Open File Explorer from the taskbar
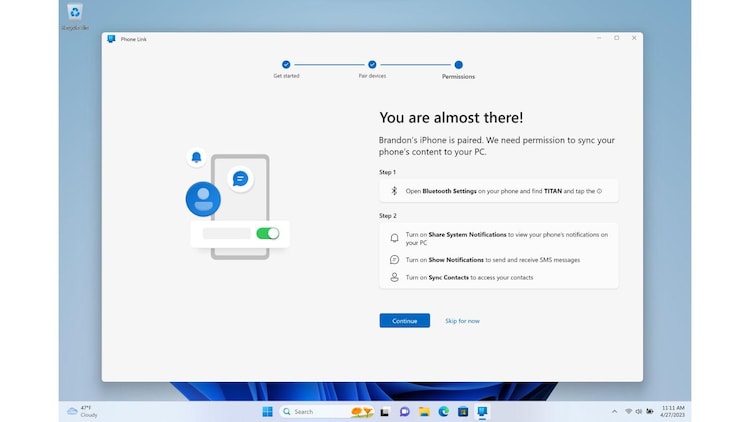Screen dimensions: 750x422 [424, 411]
